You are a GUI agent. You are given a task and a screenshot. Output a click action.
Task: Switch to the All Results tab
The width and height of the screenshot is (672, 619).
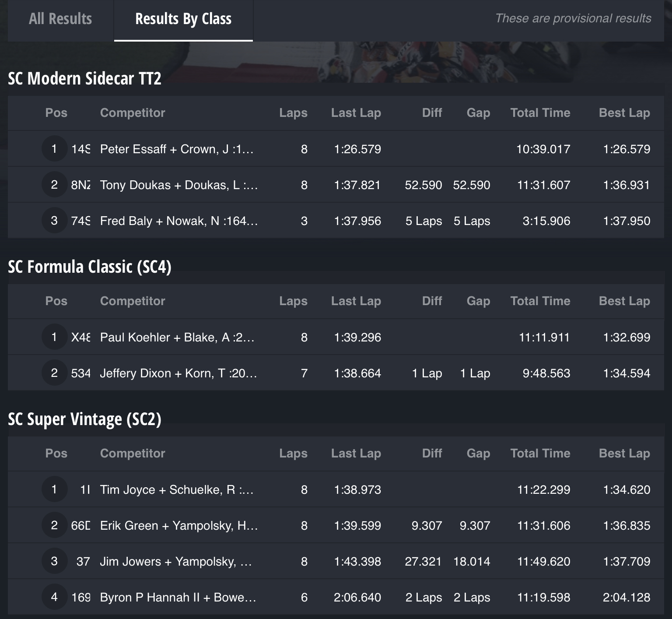[60, 19]
